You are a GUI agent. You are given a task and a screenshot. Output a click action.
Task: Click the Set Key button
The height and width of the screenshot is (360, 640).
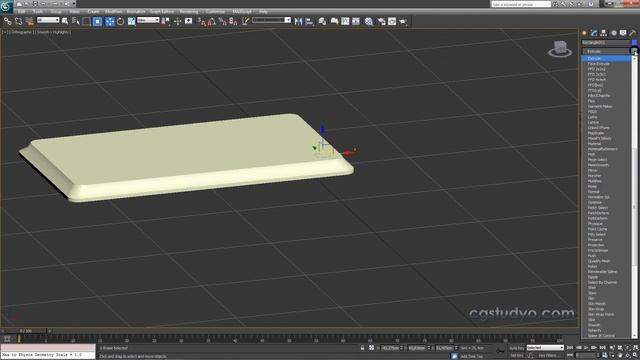click(x=517, y=356)
